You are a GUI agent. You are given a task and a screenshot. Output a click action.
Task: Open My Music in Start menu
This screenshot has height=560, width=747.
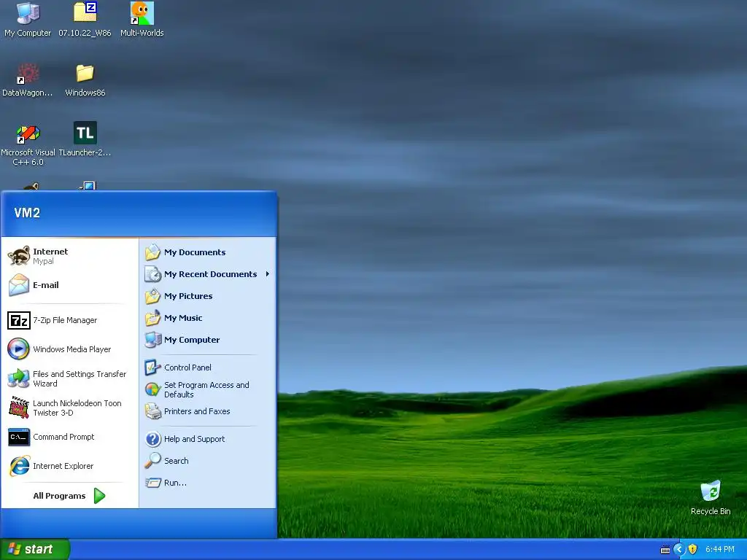(x=208, y=318)
